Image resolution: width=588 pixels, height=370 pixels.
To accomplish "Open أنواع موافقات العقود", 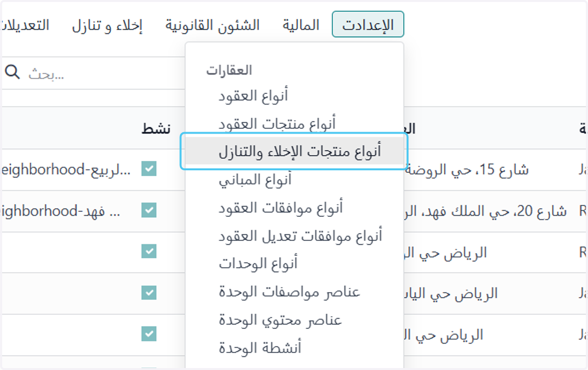I will click(x=281, y=208).
